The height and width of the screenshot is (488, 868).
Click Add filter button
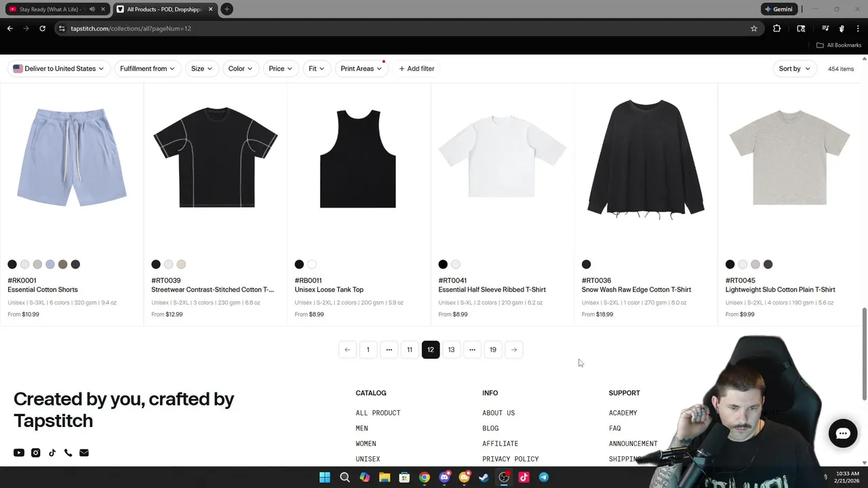416,68
